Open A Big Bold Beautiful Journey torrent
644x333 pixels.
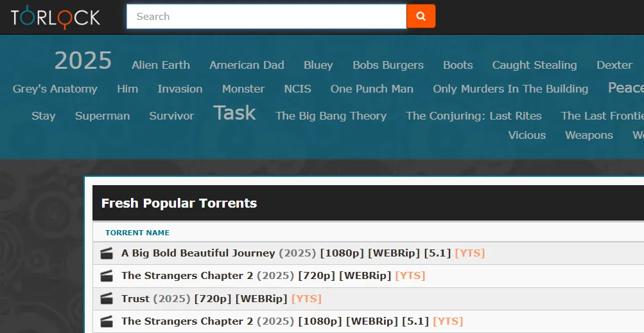[198, 253]
